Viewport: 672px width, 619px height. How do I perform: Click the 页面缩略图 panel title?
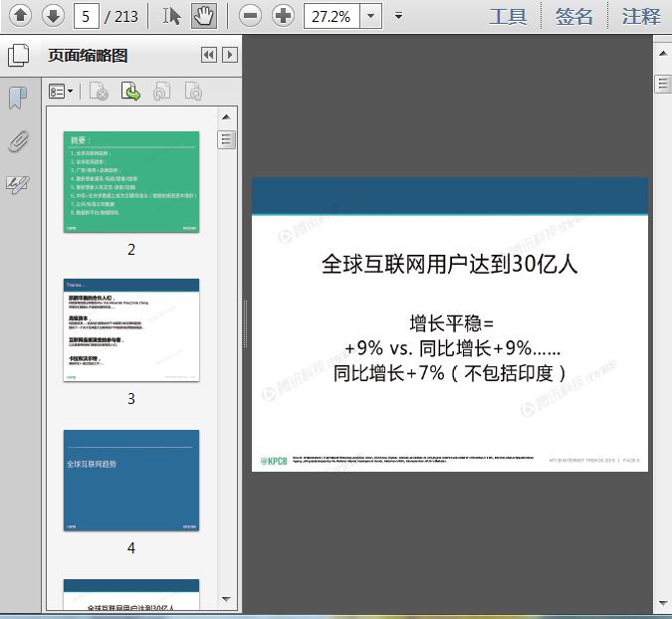pyautogui.click(x=88, y=56)
